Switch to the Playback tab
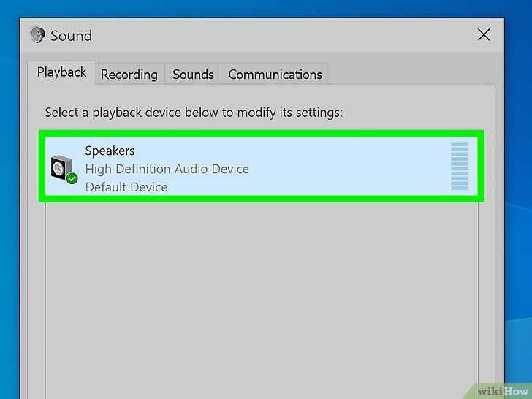The image size is (532, 399). tap(61, 72)
